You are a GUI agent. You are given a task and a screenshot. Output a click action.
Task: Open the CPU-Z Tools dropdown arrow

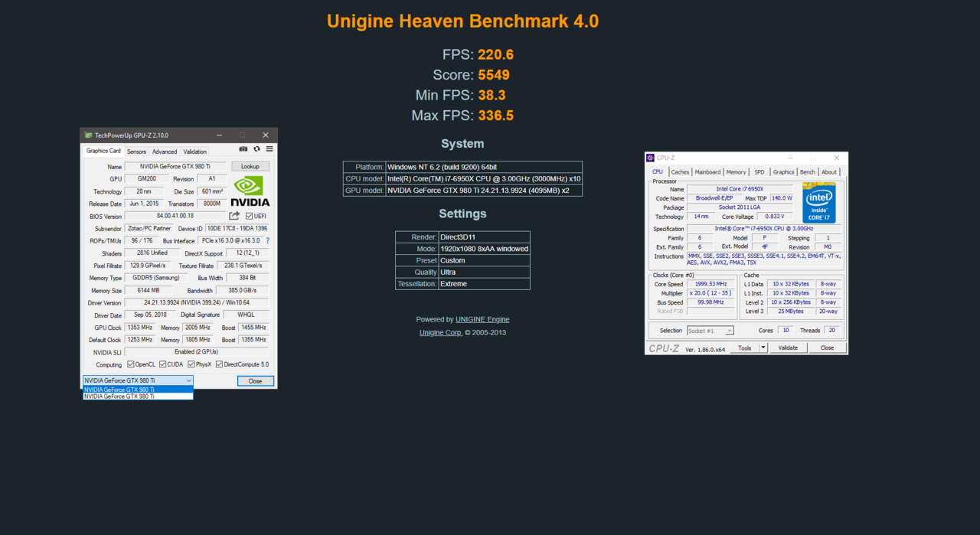(763, 347)
